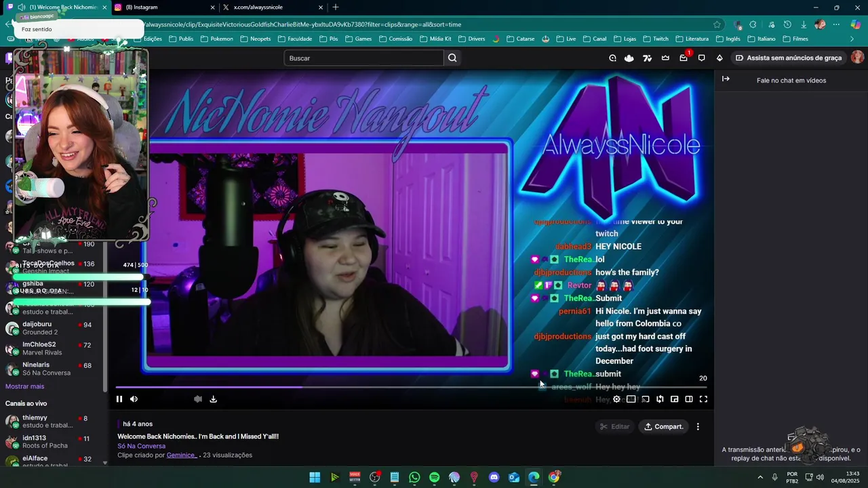Open the idn1313 live channel

(54, 442)
